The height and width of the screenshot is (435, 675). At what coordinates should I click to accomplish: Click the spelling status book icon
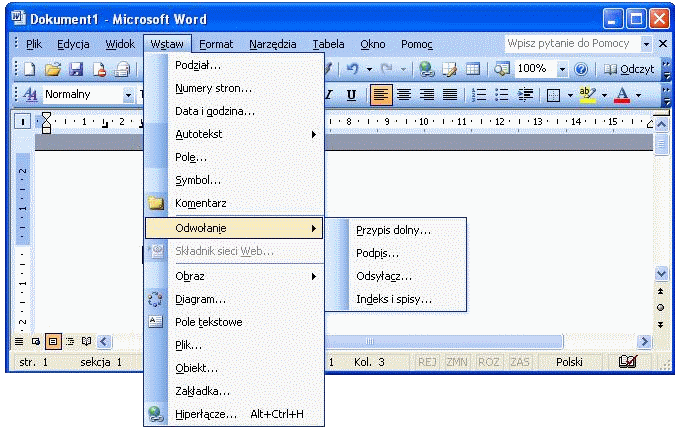627,362
